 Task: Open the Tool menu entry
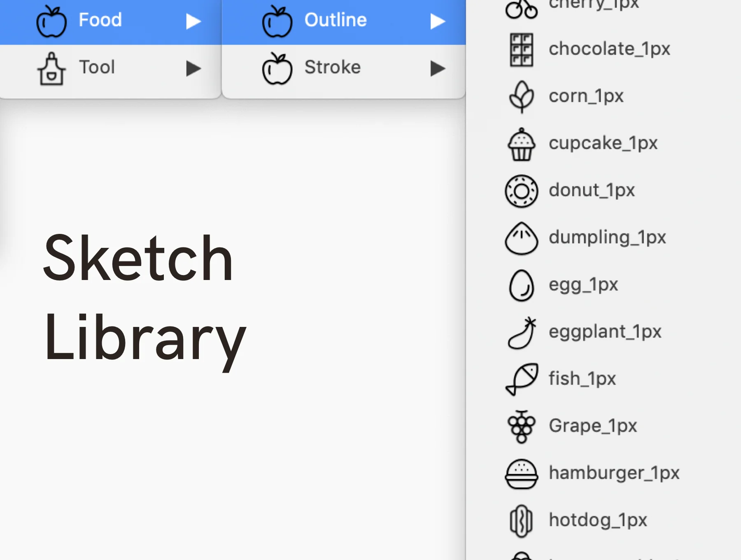[x=110, y=68]
